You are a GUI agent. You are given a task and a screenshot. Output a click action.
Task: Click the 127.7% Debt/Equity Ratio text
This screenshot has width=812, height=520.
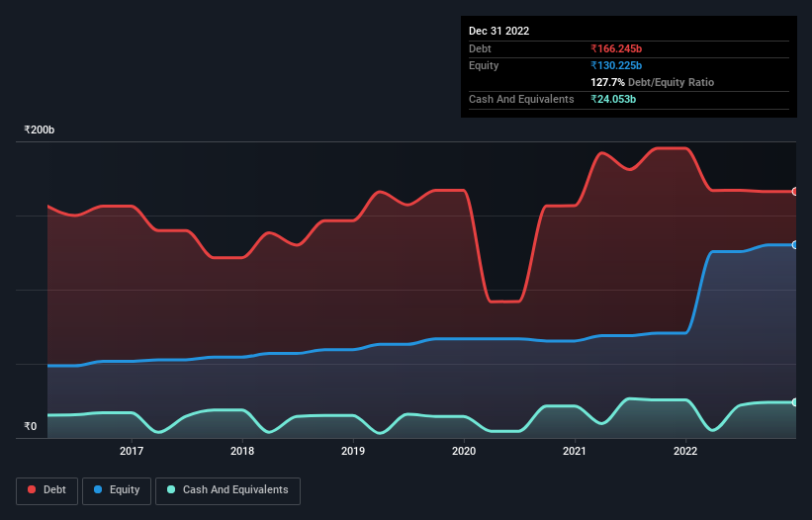653,82
